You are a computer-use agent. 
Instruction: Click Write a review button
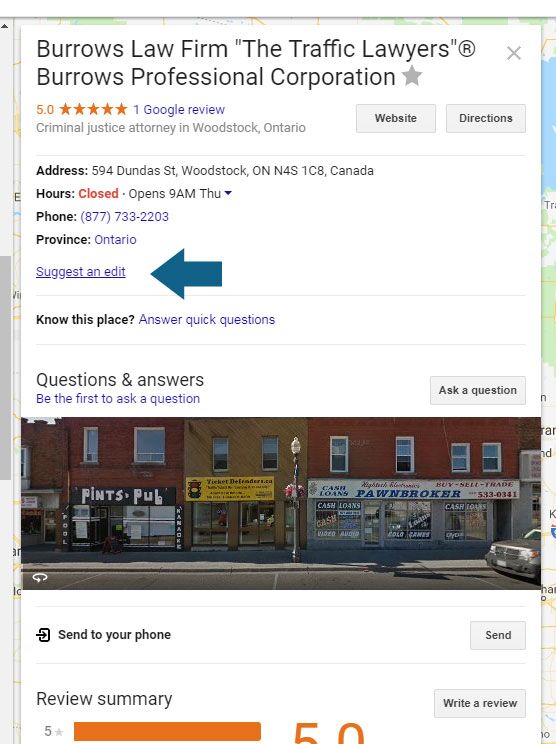tap(480, 703)
